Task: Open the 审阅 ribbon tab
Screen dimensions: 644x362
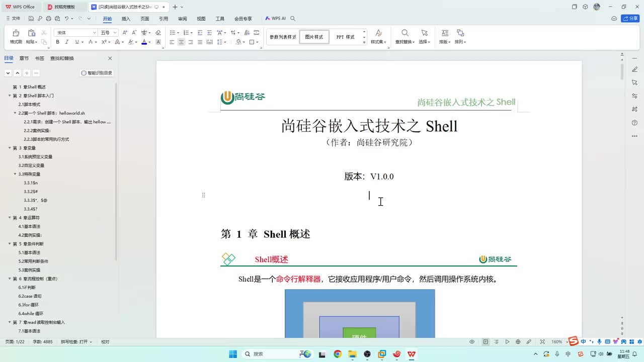Action: 182,19
